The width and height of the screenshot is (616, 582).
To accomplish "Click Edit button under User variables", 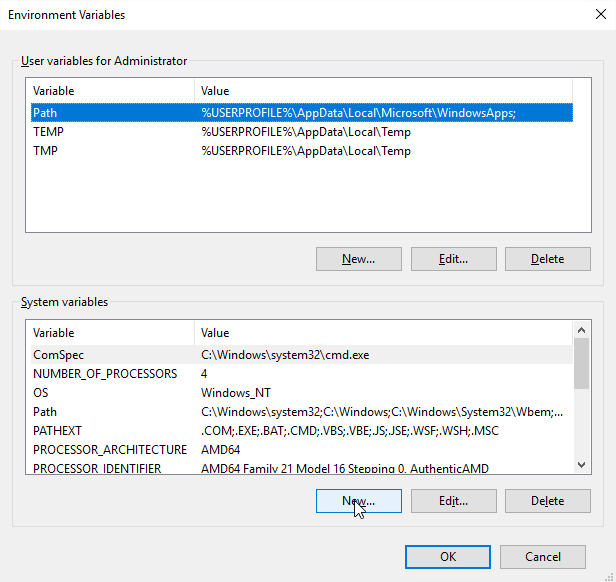I will [x=453, y=259].
